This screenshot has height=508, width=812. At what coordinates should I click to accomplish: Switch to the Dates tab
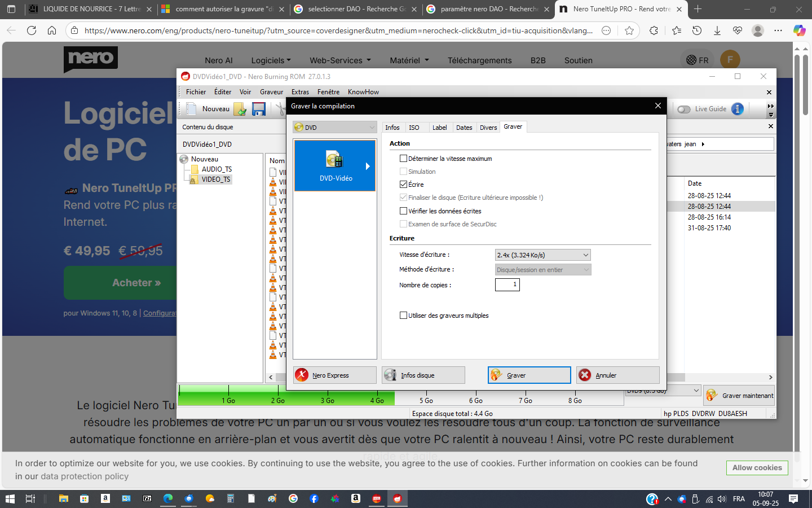(x=464, y=128)
